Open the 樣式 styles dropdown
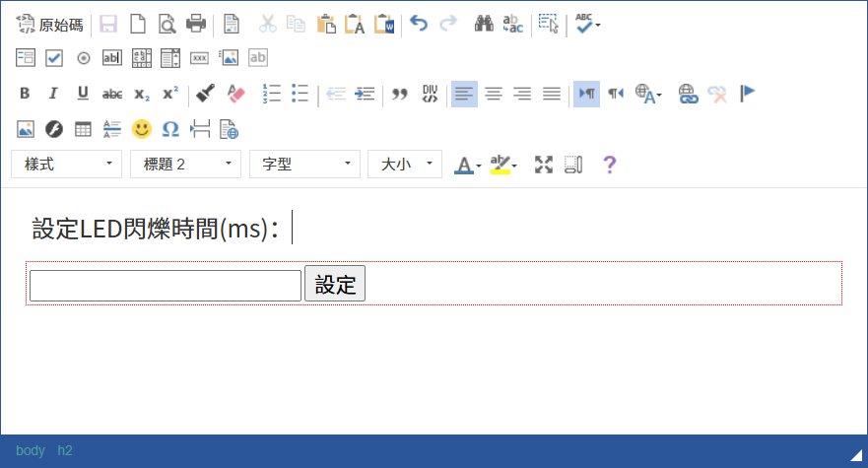Viewport: 868px width, 468px height. (67, 165)
